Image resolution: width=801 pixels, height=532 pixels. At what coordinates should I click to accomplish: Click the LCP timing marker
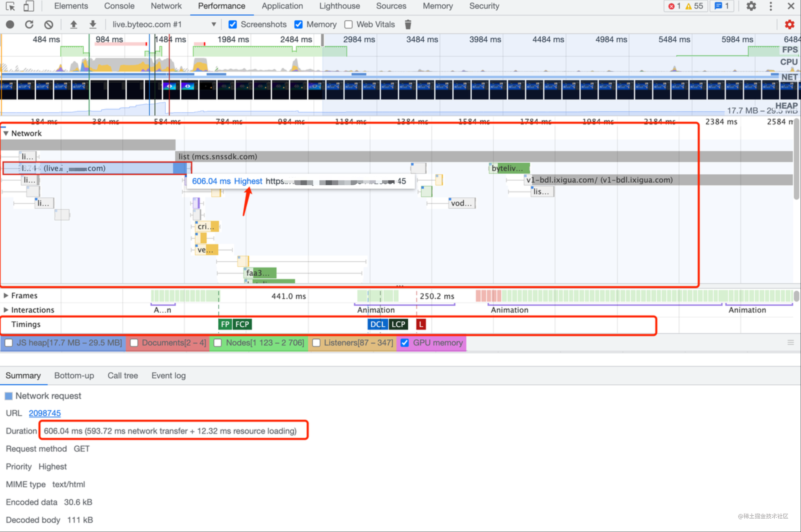398,324
